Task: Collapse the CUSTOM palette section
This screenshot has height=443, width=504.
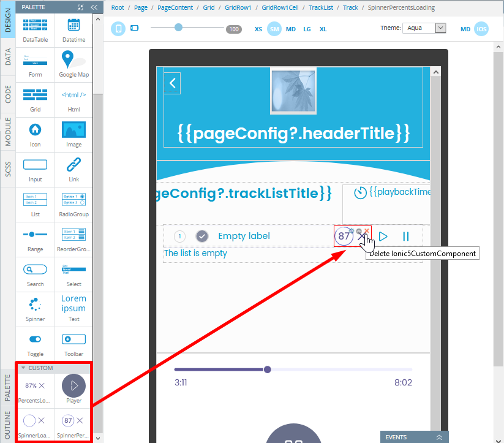Action: coord(23,368)
